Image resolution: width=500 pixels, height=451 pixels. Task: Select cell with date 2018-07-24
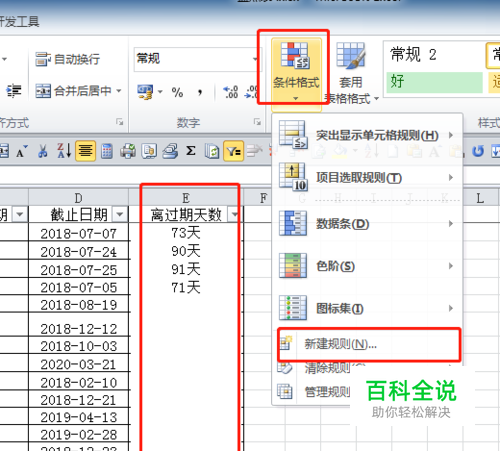tap(79, 251)
